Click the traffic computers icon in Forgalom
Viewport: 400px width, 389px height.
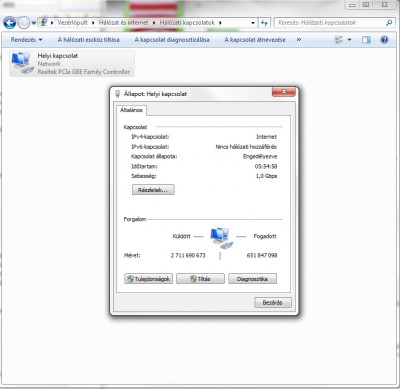pyautogui.click(x=221, y=238)
